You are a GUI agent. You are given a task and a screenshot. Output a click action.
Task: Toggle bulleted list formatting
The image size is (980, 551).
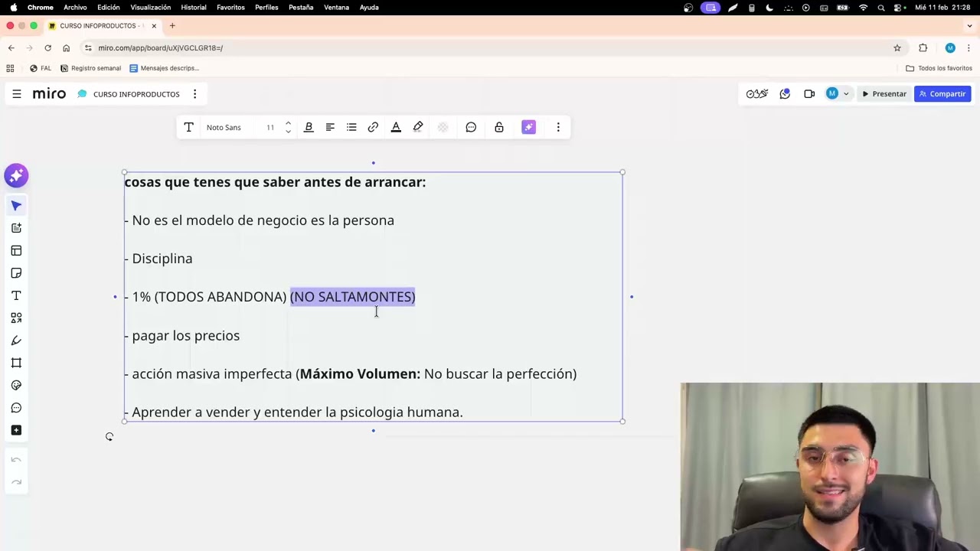coord(351,127)
